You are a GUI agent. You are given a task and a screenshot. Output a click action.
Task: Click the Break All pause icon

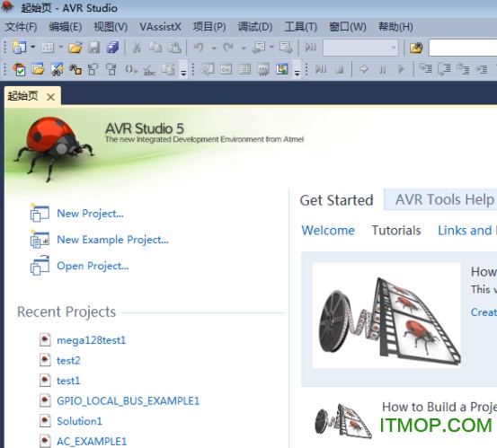pyautogui.click(x=382, y=69)
